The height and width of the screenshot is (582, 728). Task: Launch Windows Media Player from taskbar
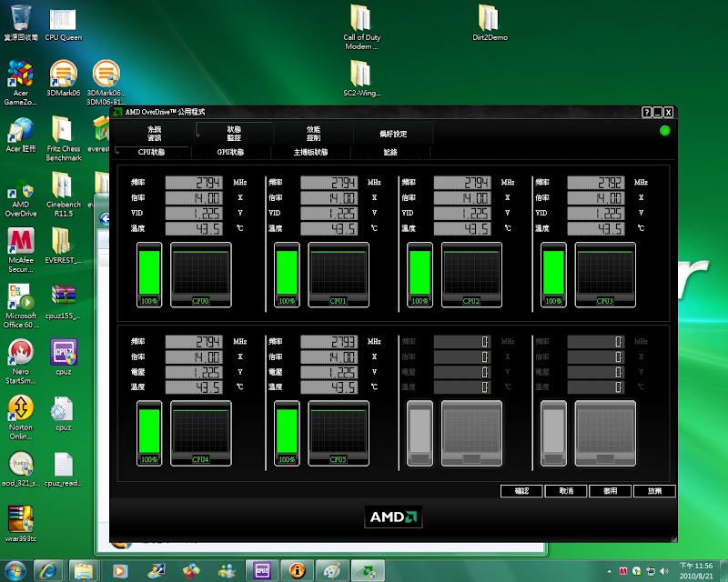tap(120, 570)
